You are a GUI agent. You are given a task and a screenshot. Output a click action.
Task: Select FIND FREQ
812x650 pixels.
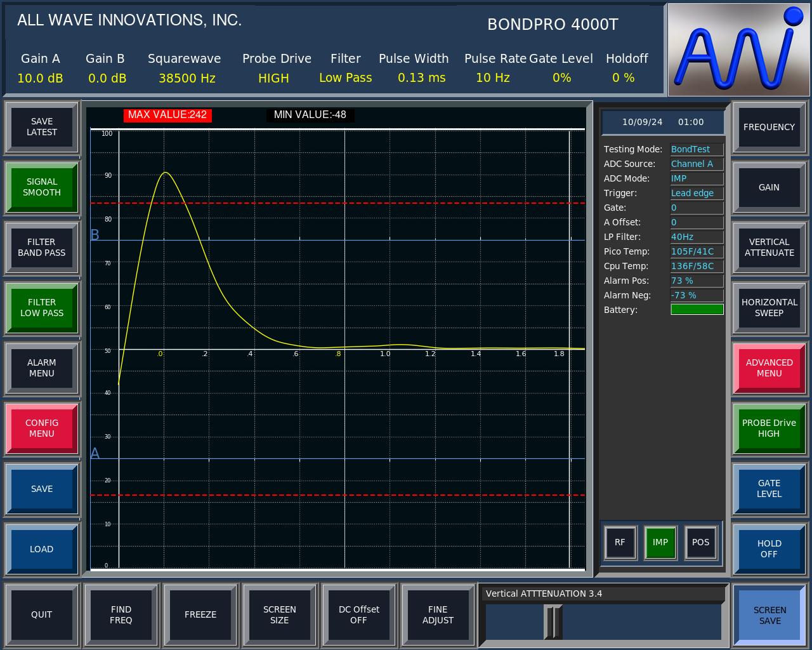click(x=121, y=614)
